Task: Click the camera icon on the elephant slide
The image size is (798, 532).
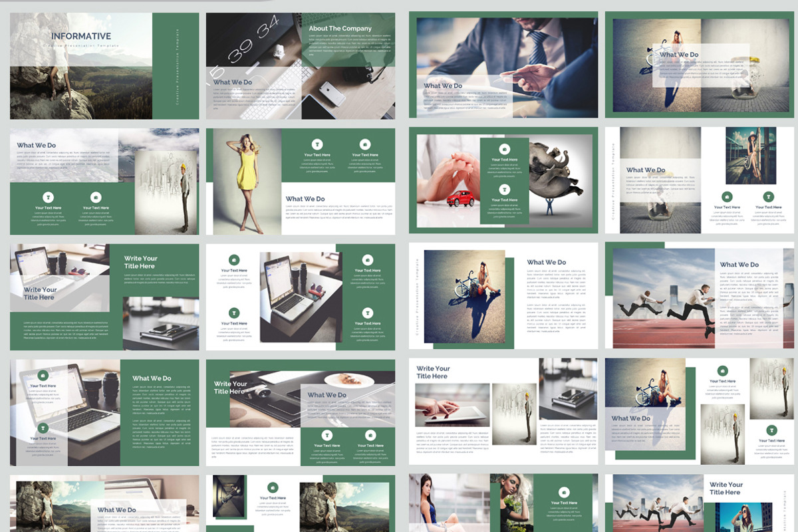Action: coord(505,149)
